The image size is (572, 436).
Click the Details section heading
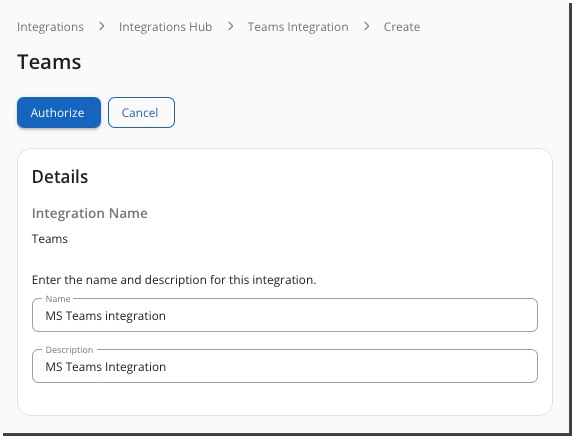tap(60, 177)
